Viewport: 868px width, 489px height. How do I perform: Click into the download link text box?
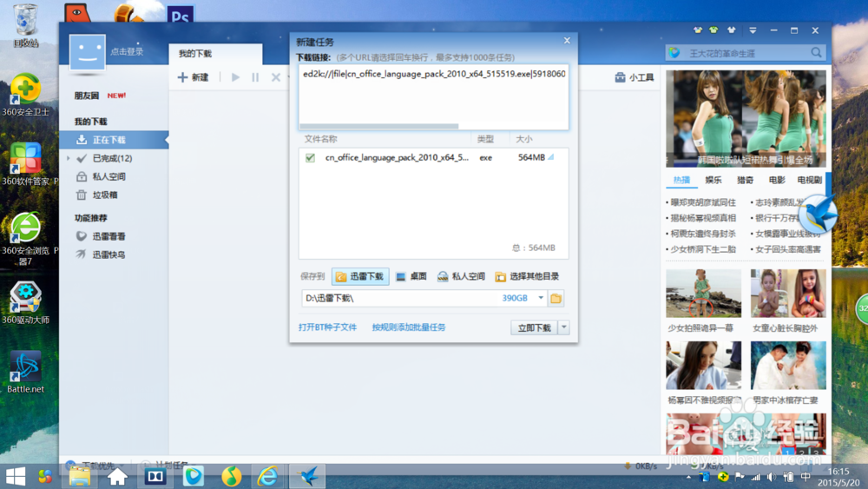(x=433, y=97)
